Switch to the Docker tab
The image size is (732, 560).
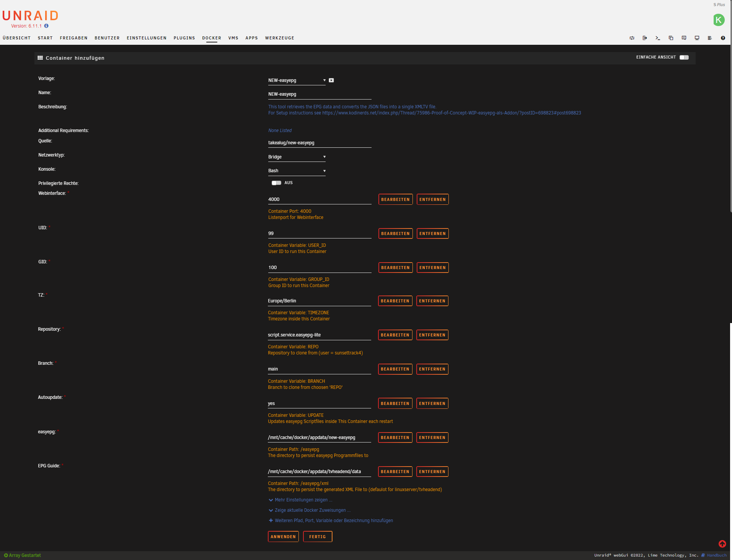tap(212, 38)
